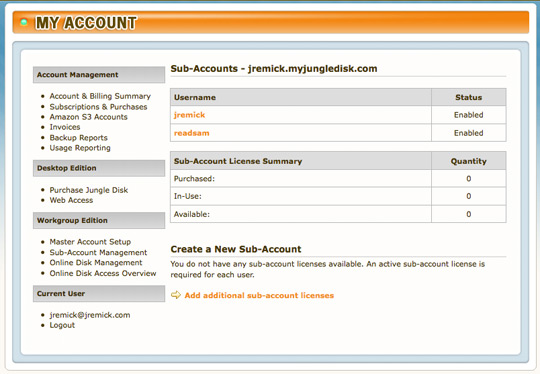The height and width of the screenshot is (374, 540).
Task: Click the jremick@jremick.com user link
Action: tap(90, 315)
